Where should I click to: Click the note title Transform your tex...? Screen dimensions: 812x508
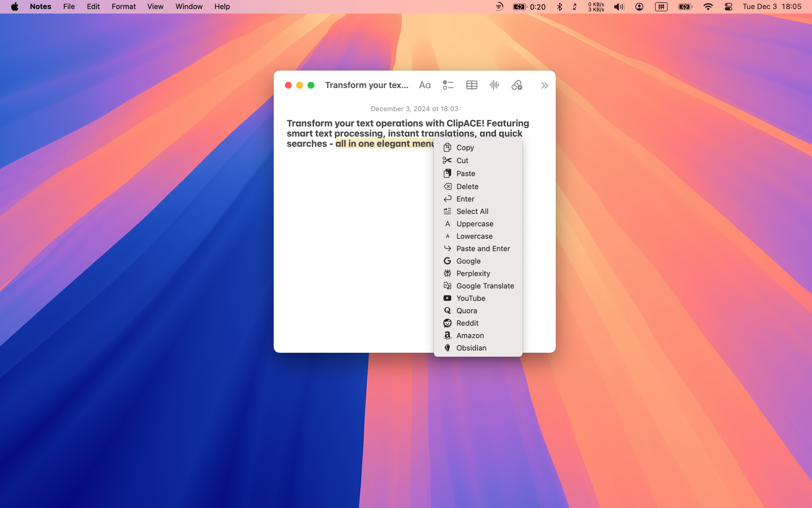[x=367, y=85]
